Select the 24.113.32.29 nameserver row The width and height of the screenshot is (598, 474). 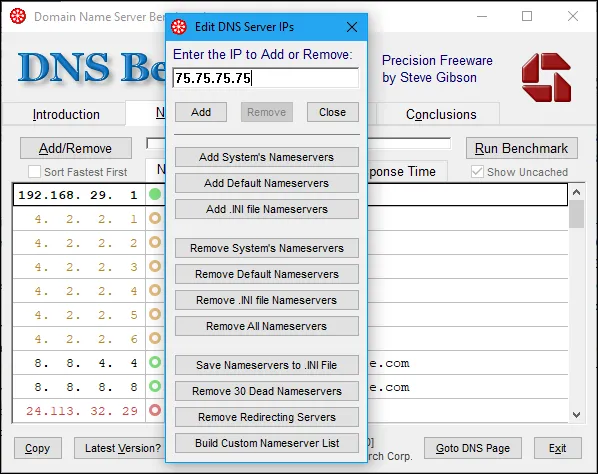tap(290, 410)
